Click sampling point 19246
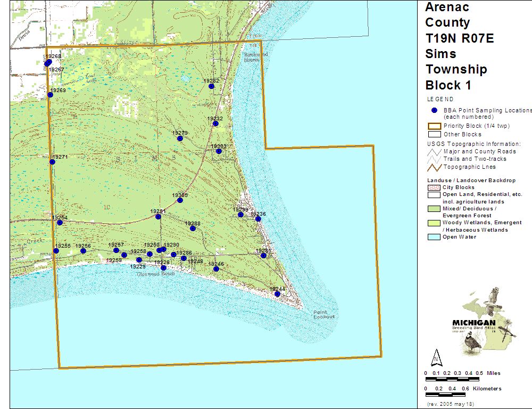 tap(216, 269)
